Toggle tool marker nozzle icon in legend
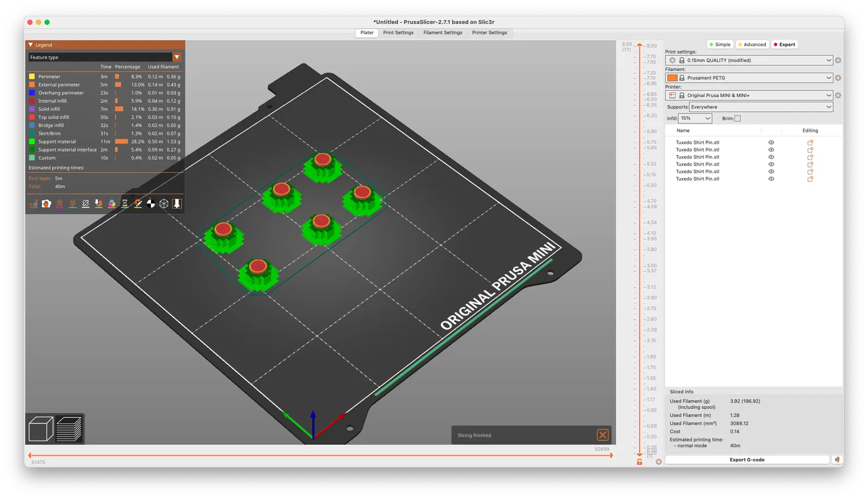The height and width of the screenshot is (499, 868). (177, 203)
